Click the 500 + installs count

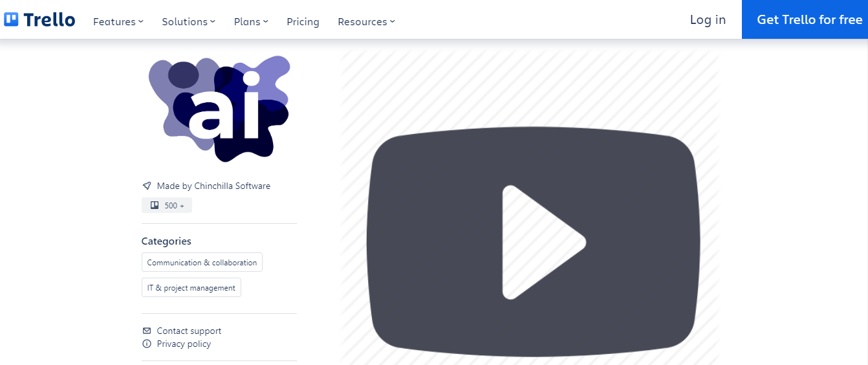(x=174, y=205)
